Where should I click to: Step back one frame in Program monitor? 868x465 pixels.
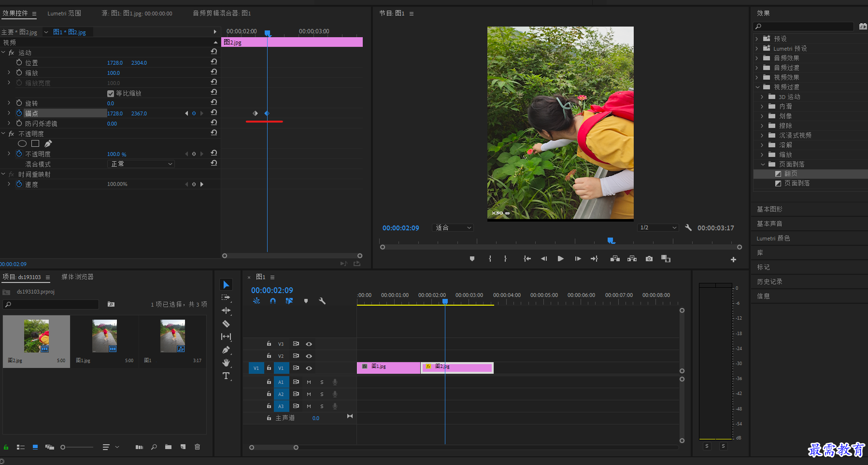click(x=544, y=259)
